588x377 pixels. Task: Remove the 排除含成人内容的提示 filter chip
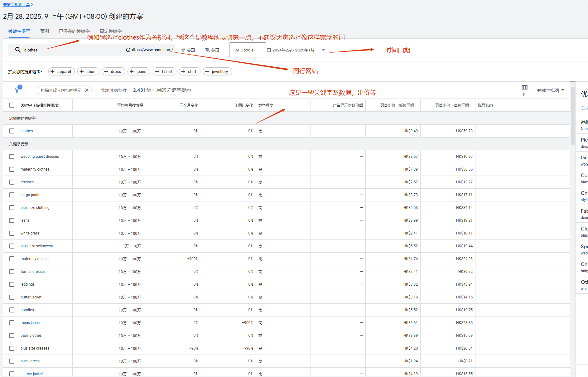(x=87, y=90)
